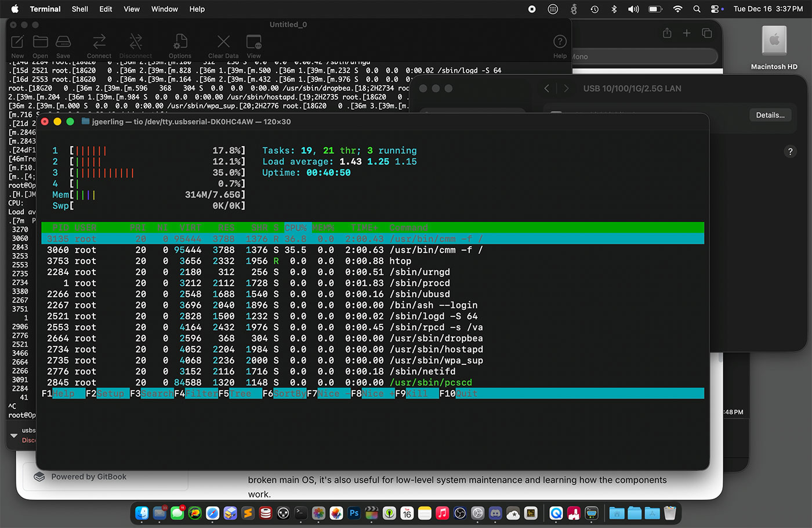Click the new tab plus in Safari window
812x528 pixels.
tap(687, 33)
